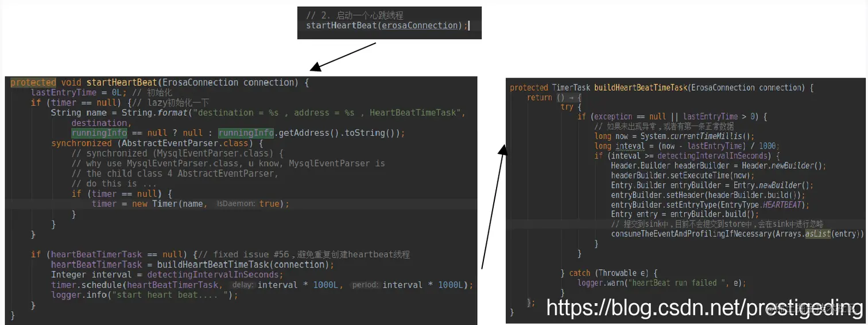Click the standalone 'destination,' argument line
The width and height of the screenshot is (868, 325).
[x=102, y=123]
